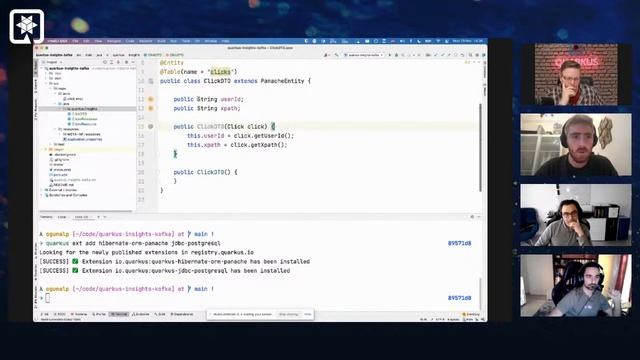Select application.properties in the project tree
This screenshot has width=640, height=360.
click(x=82, y=139)
